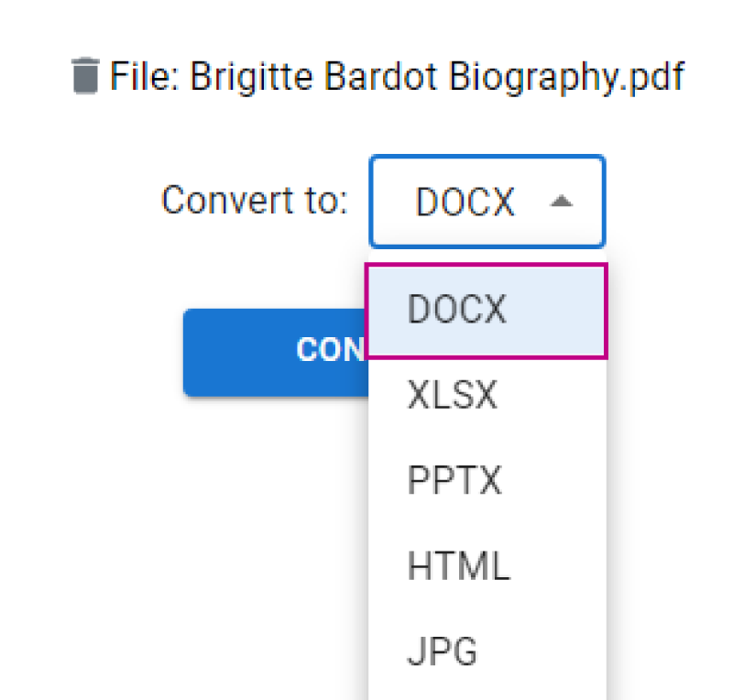This screenshot has height=700, width=733.
Task: Click the DOCX text in the combo box
Action: click(465, 202)
